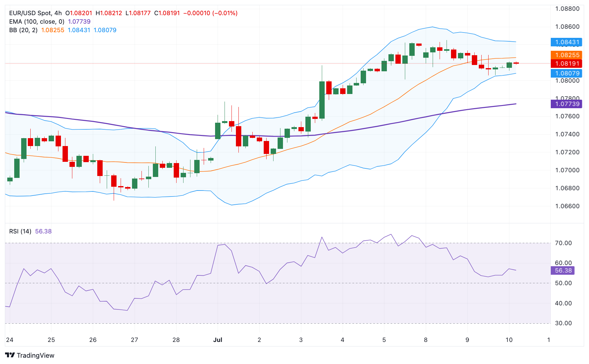Click the TradingView logo icon
The image size is (589, 364).
pyautogui.click(x=10, y=355)
